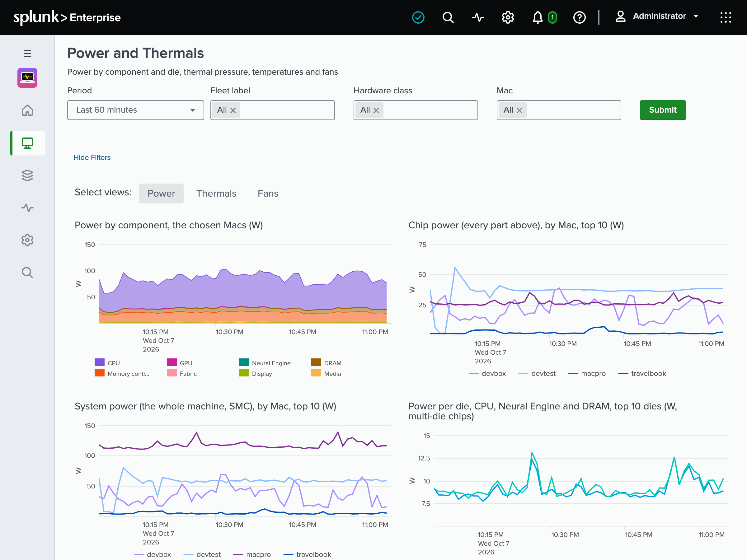Screen dimensions: 747x560
Task: Toggle devbox in System power legend
Action: coord(152,554)
